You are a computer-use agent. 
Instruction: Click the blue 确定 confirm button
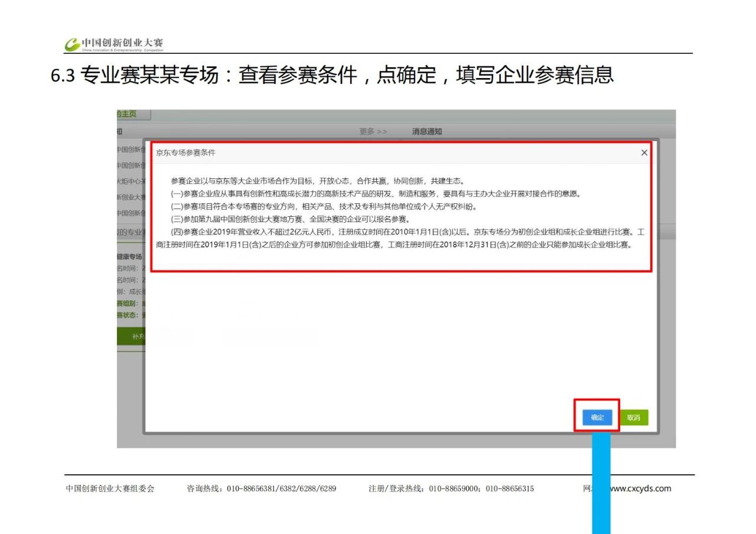[597, 418]
